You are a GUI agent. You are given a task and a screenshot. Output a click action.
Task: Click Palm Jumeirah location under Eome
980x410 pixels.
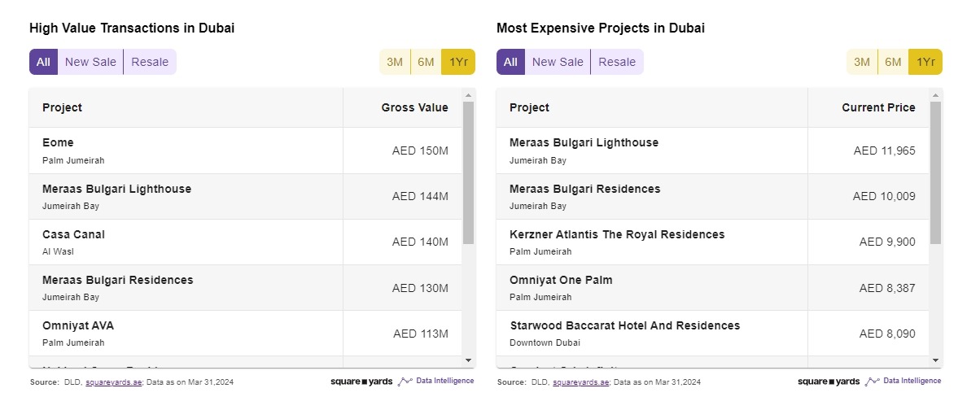click(73, 160)
